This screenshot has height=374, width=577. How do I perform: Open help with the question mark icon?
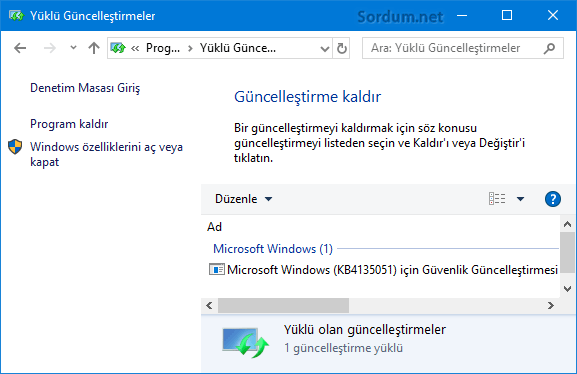[553, 199]
